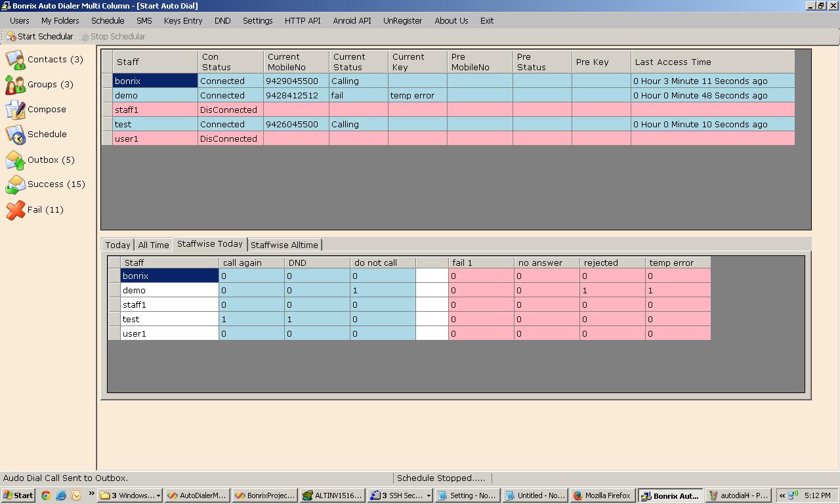The image size is (840, 504).
Task: Select the Compose message icon
Action: click(x=16, y=110)
